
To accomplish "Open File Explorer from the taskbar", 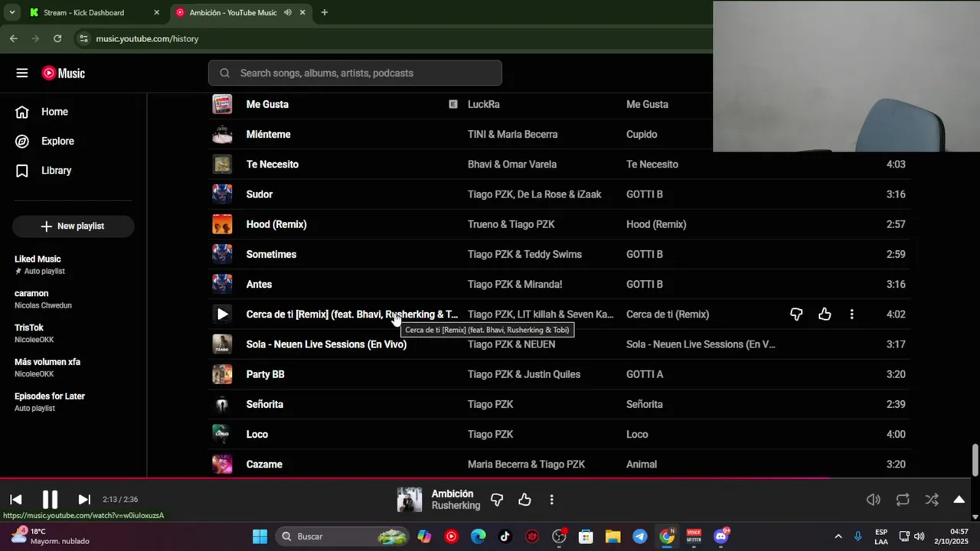I will [x=612, y=536].
